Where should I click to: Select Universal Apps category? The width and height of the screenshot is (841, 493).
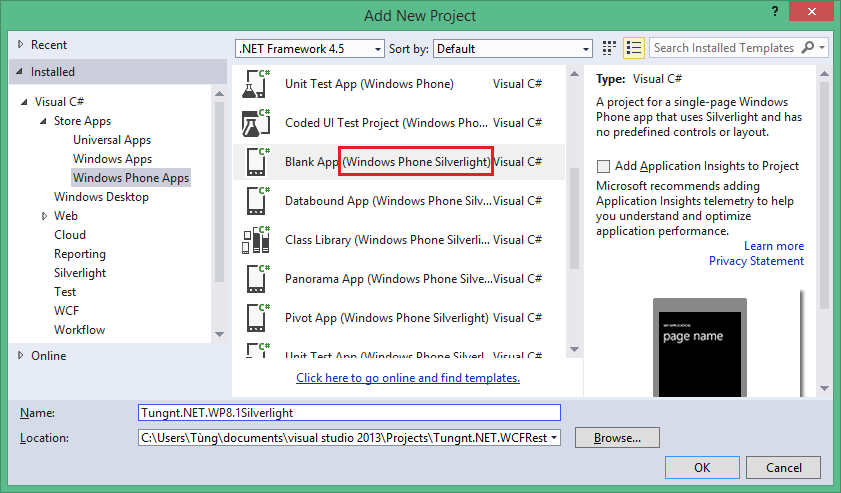pyautogui.click(x=112, y=140)
